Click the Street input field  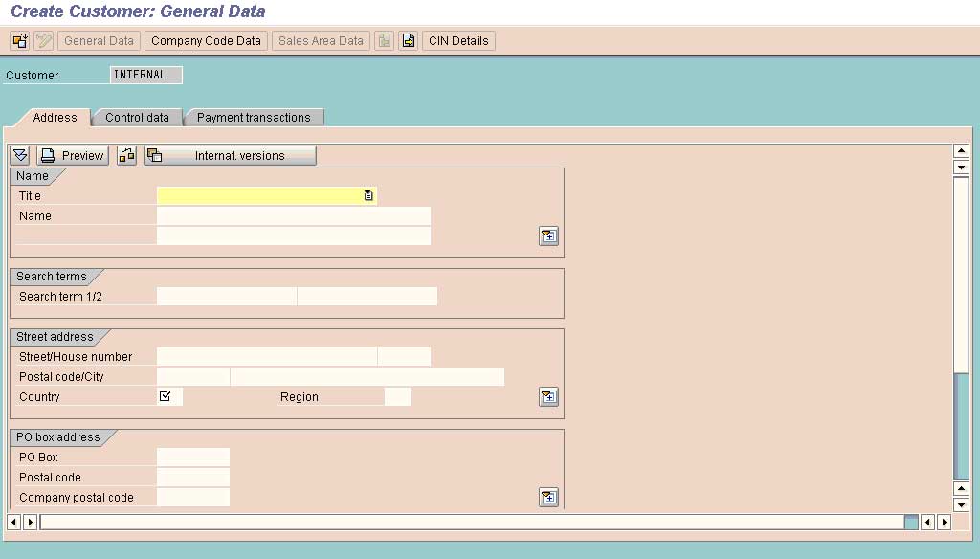coord(267,356)
